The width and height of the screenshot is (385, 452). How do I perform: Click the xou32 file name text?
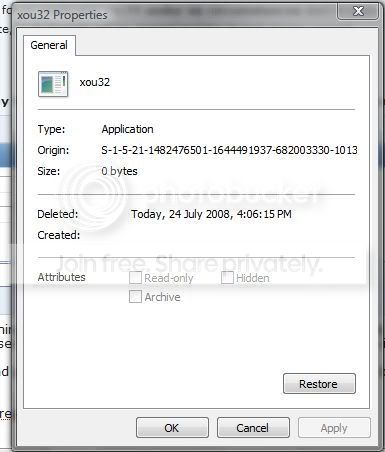(95, 82)
